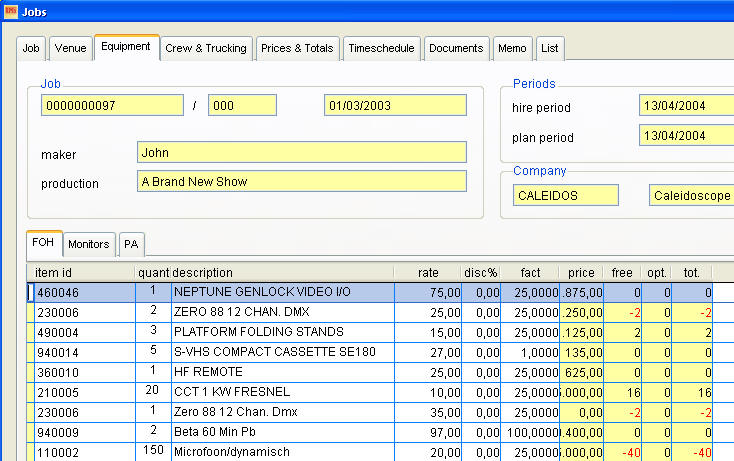734x461 pixels.
Task: Click rate 75,00 in NEPTUNE row
Action: coord(428,293)
